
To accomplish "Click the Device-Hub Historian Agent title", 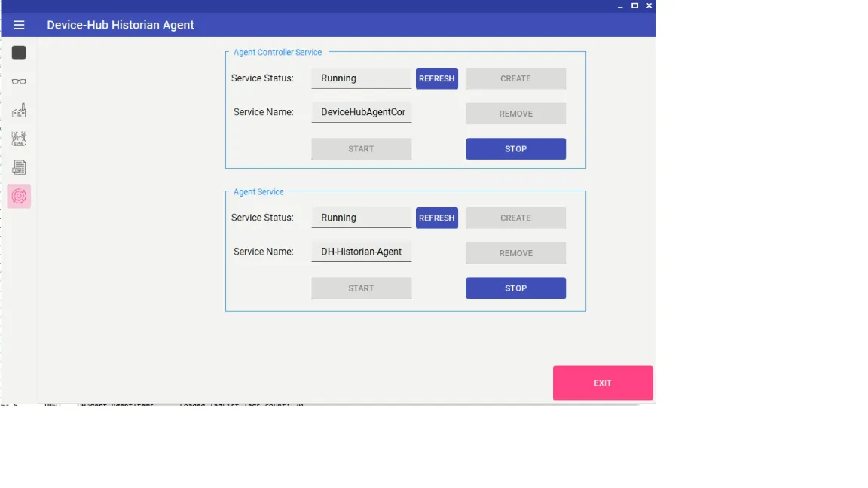I will [121, 25].
